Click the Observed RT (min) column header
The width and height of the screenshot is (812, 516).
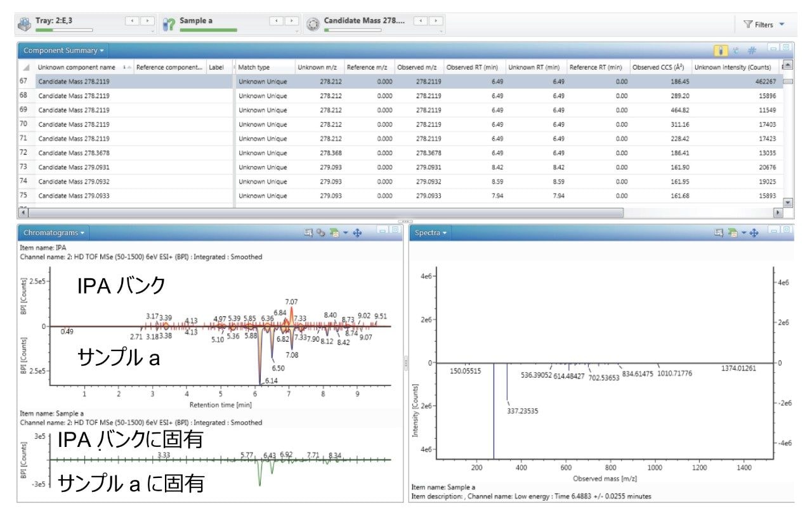[475, 67]
